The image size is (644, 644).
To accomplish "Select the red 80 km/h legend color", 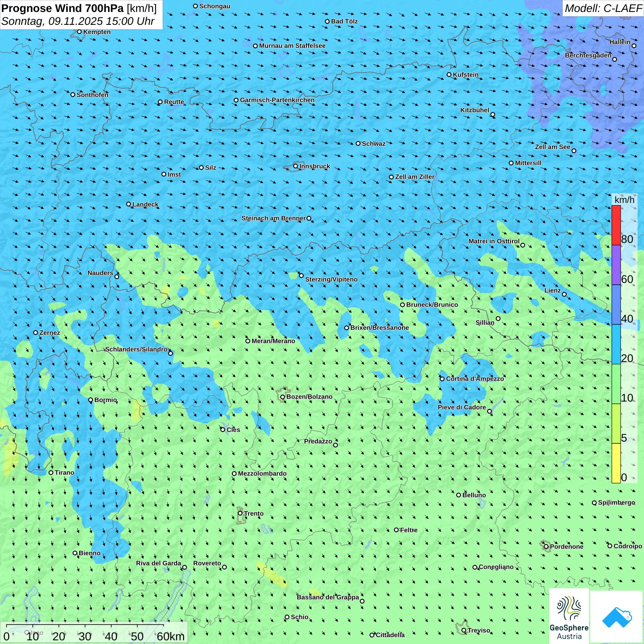I will pos(616,225).
